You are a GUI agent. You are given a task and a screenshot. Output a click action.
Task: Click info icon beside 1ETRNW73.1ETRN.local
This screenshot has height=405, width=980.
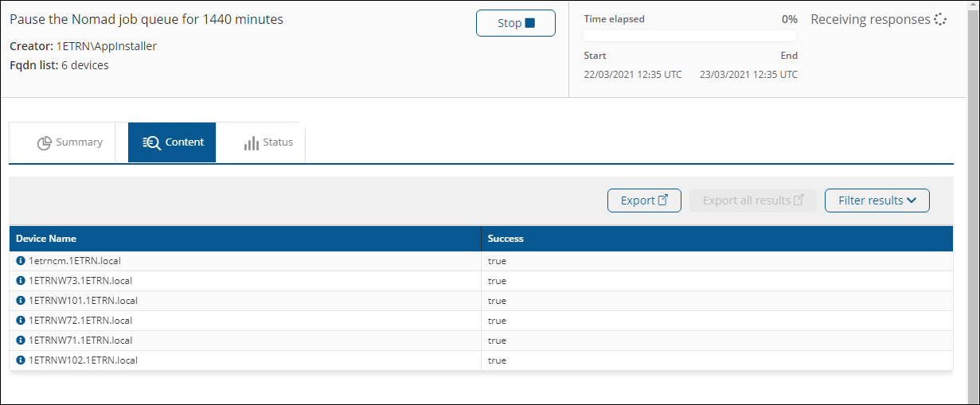point(21,281)
